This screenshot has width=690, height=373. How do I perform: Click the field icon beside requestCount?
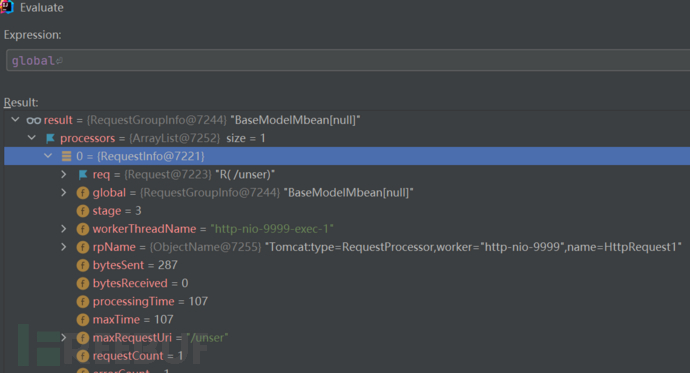(83, 356)
